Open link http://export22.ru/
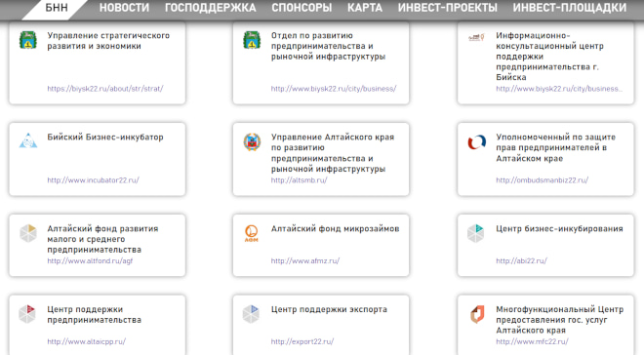 302,341
